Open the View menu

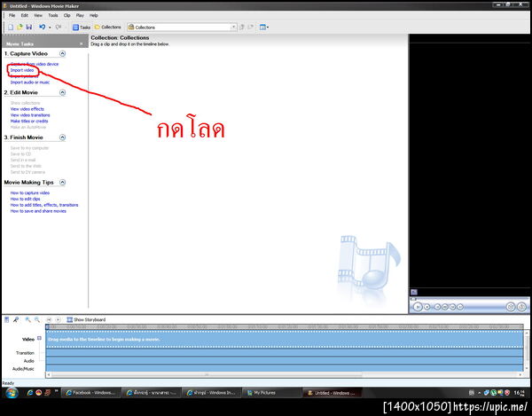click(x=38, y=15)
